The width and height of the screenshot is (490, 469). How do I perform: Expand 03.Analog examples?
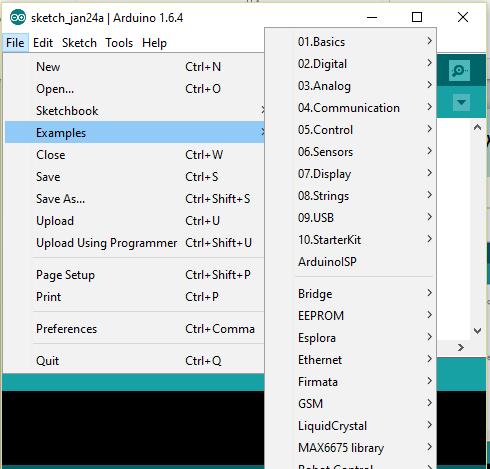pyautogui.click(x=351, y=86)
